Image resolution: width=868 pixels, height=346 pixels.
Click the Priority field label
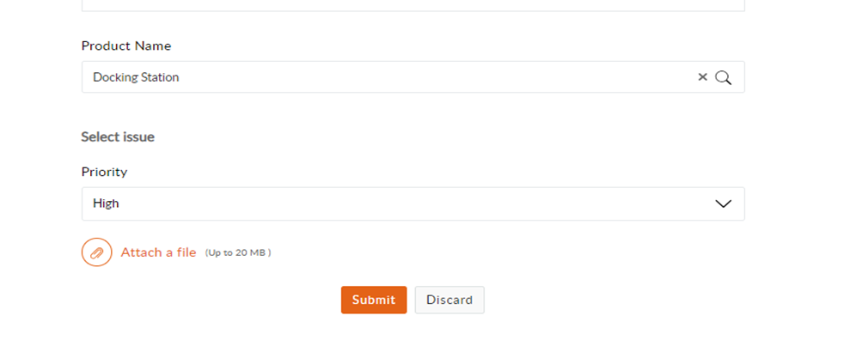pos(104,172)
